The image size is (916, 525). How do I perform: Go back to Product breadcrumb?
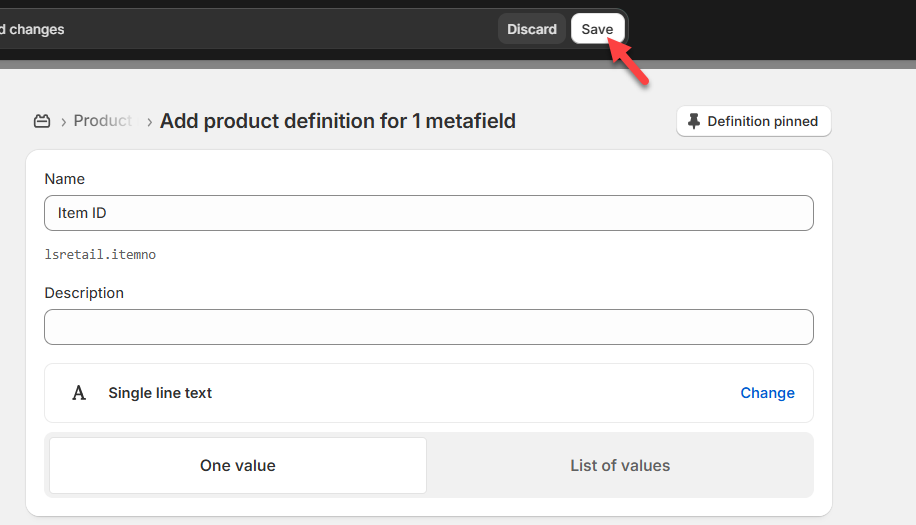point(102,121)
